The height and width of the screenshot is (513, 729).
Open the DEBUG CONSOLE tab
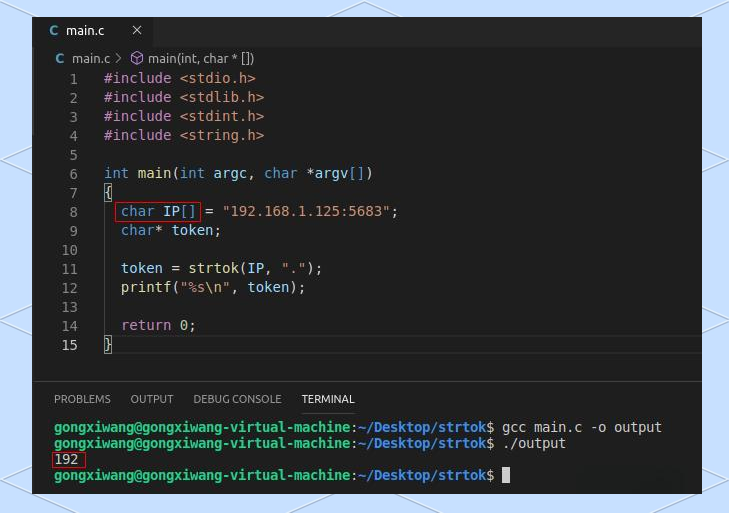coord(237,399)
